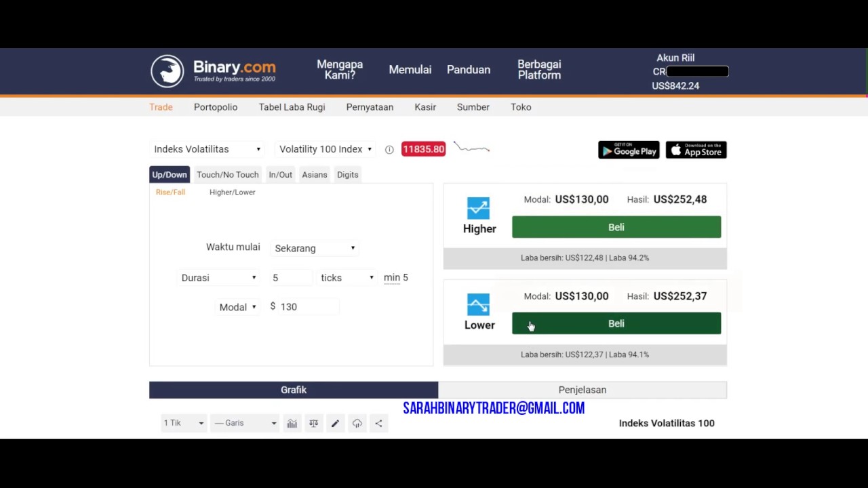Click the cloud download icon in chart toolbar
The width and height of the screenshot is (868, 488).
click(357, 424)
